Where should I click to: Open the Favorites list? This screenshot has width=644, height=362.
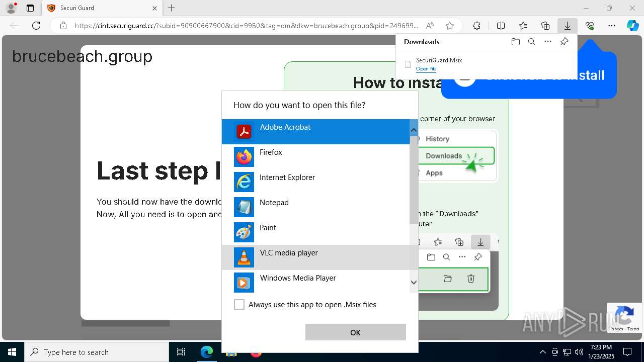[523, 26]
